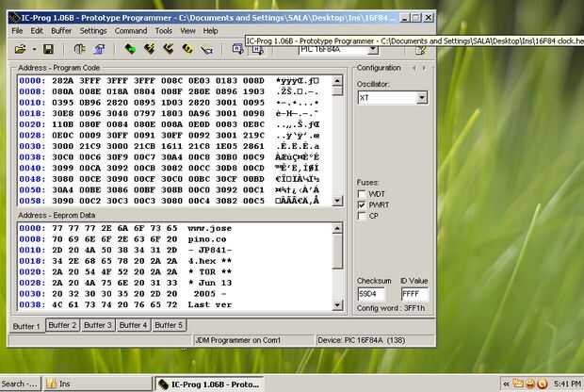Click the smiley face tray icon
Viewport: 584px width, 392px height.
tap(530, 384)
